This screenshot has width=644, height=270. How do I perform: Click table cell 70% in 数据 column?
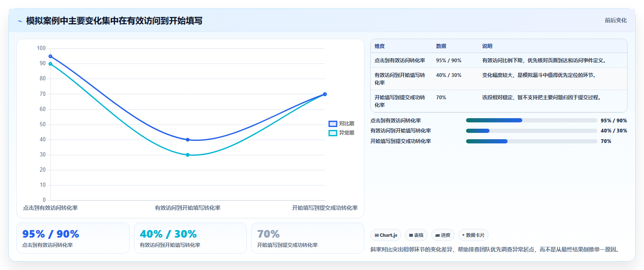point(441,98)
